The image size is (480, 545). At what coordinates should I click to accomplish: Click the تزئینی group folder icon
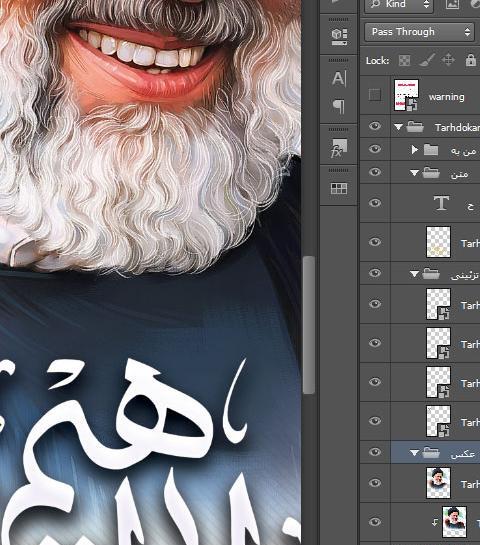[x=431, y=274]
